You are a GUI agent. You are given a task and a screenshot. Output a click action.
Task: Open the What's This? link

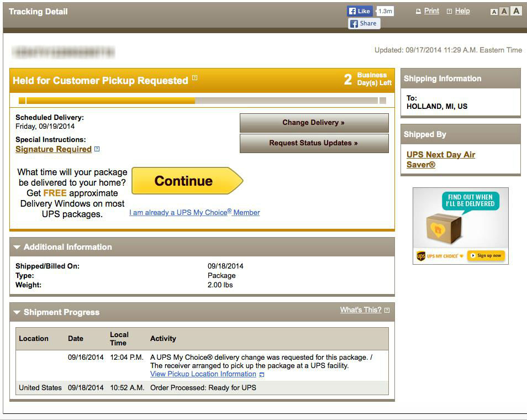[361, 310]
